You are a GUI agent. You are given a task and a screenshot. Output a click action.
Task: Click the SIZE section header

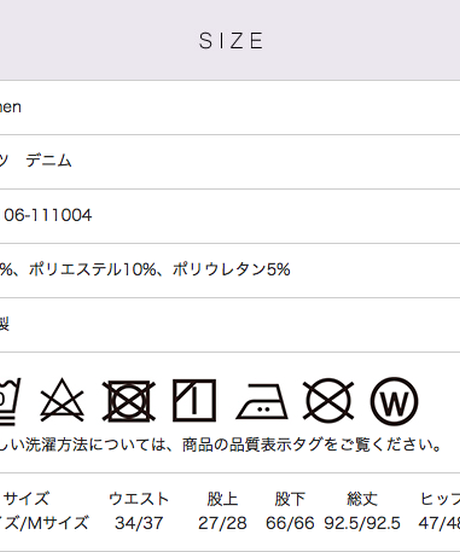(x=231, y=40)
